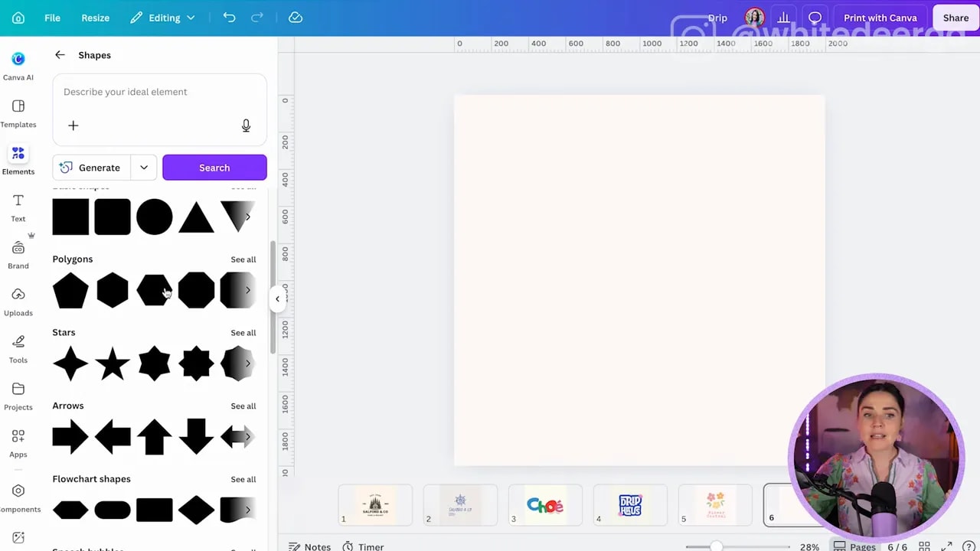Expand the Editing mode dropdown
980x551 pixels.
162,18
